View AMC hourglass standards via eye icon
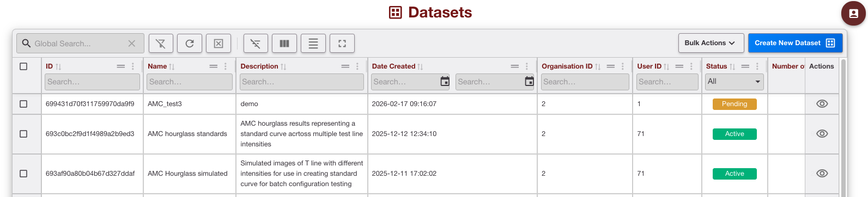The width and height of the screenshot is (868, 197). (822, 134)
